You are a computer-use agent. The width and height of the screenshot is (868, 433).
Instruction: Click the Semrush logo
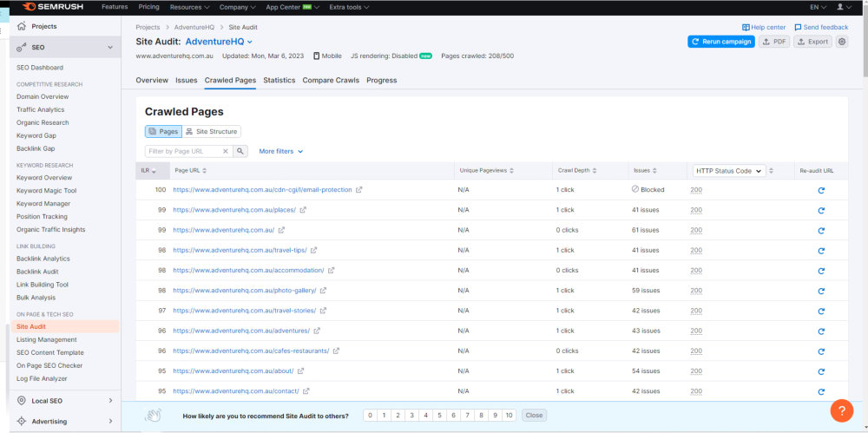click(x=52, y=7)
